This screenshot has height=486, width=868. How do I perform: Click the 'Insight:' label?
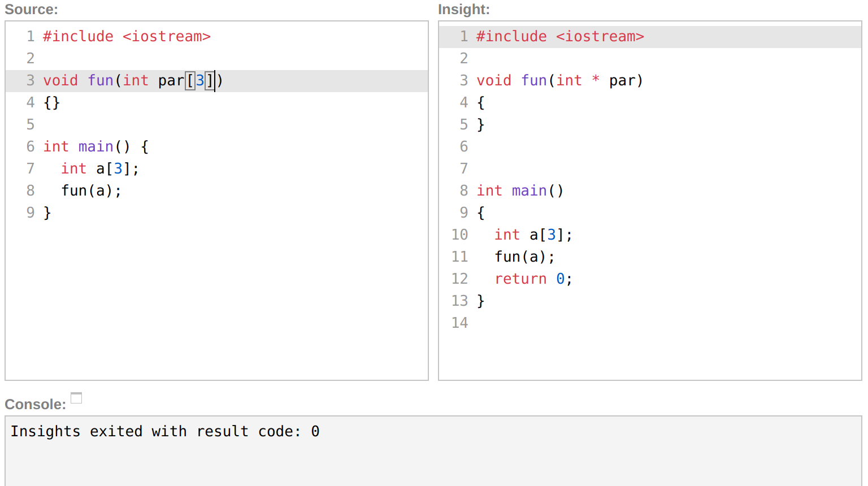tap(464, 10)
